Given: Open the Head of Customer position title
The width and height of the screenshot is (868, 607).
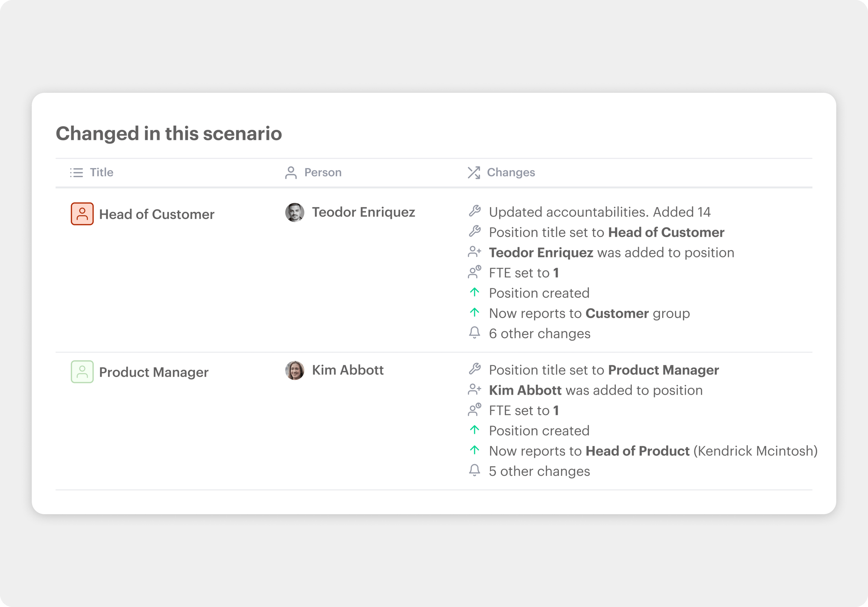Looking at the screenshot, I should tap(157, 214).
